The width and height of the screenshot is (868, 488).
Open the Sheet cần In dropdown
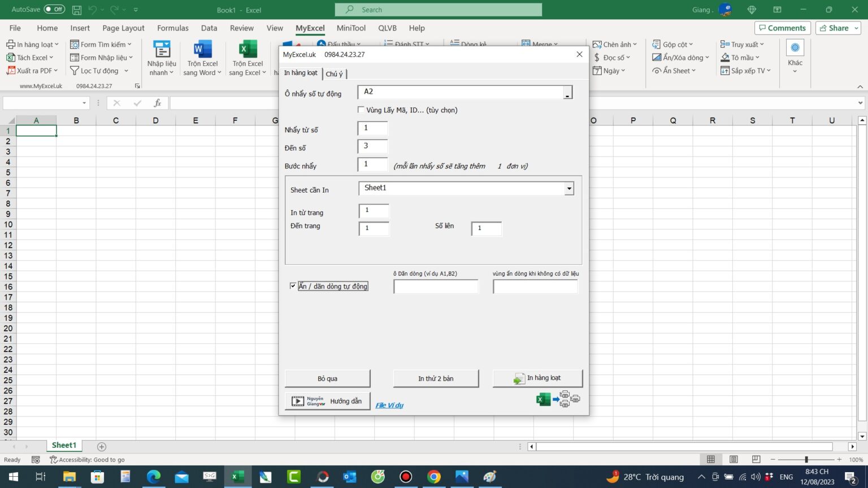568,188
